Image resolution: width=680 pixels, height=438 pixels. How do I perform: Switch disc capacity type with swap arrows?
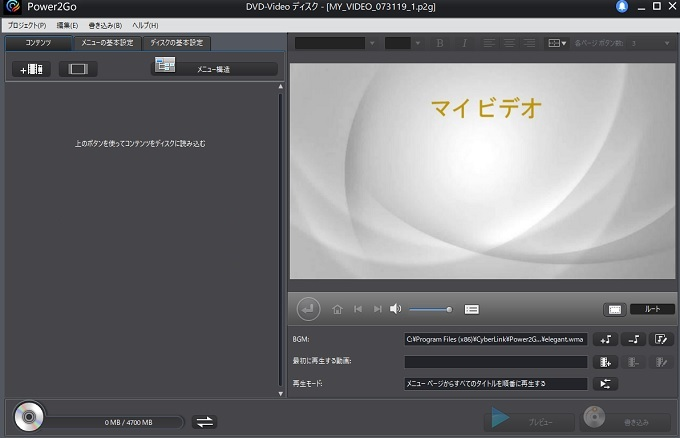pos(204,421)
